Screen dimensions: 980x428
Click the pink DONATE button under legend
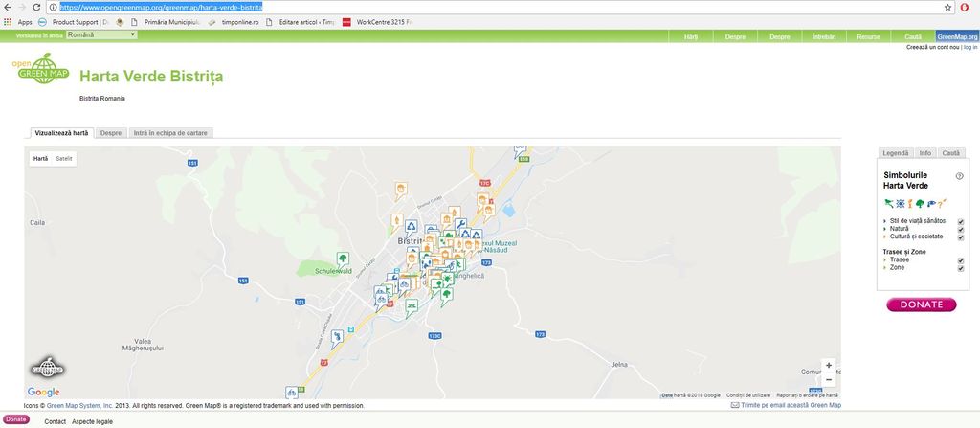[x=922, y=304]
